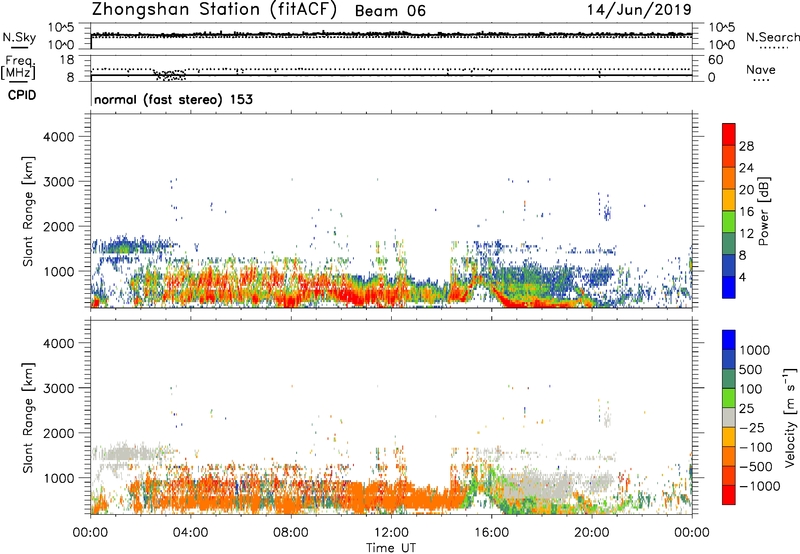Click the velocity range-time plot area
Image resolution: width=800 pixels, height=554 pixels.
(x=391, y=418)
